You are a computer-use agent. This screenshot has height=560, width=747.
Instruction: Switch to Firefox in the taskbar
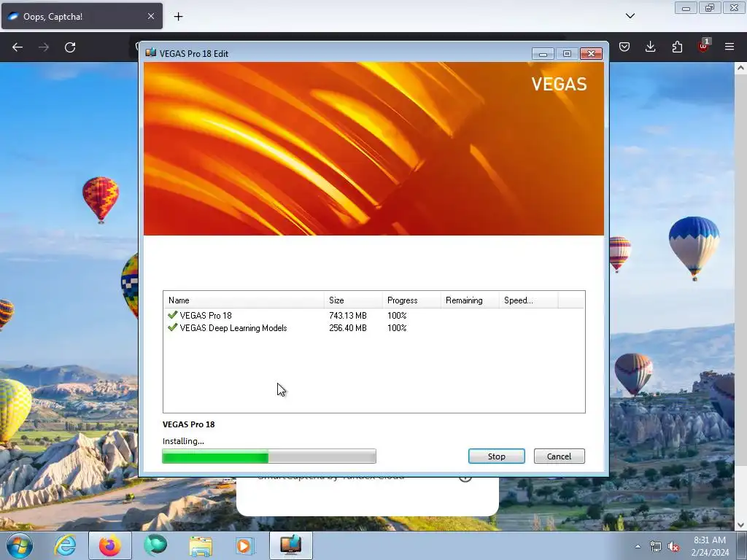coord(109,545)
